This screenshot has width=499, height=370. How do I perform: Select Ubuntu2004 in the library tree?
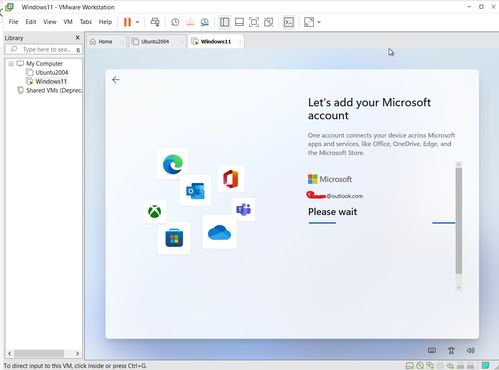(x=52, y=72)
